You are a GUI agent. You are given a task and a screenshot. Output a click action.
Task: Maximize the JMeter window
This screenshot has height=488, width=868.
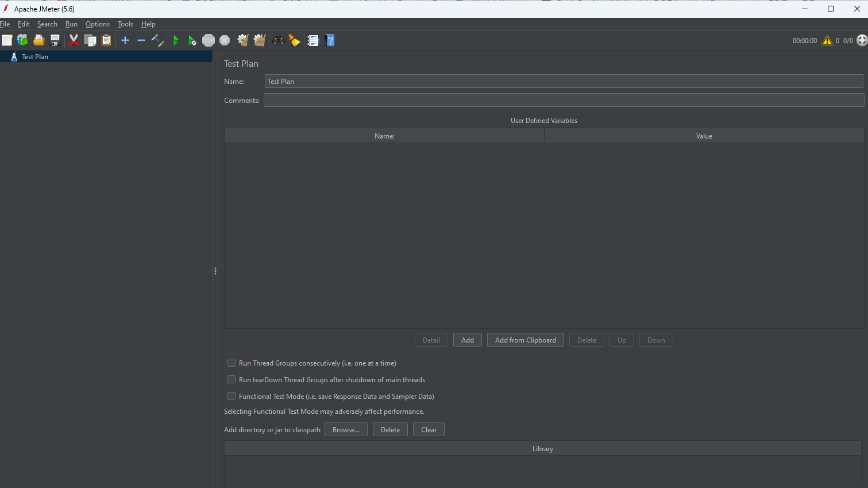[831, 9]
